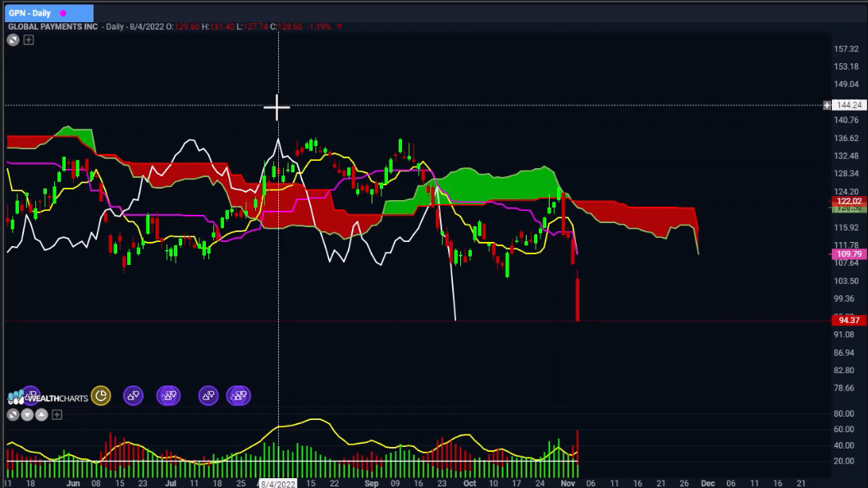Click the red 94.37 last price tag
The image size is (868, 488).
click(849, 321)
